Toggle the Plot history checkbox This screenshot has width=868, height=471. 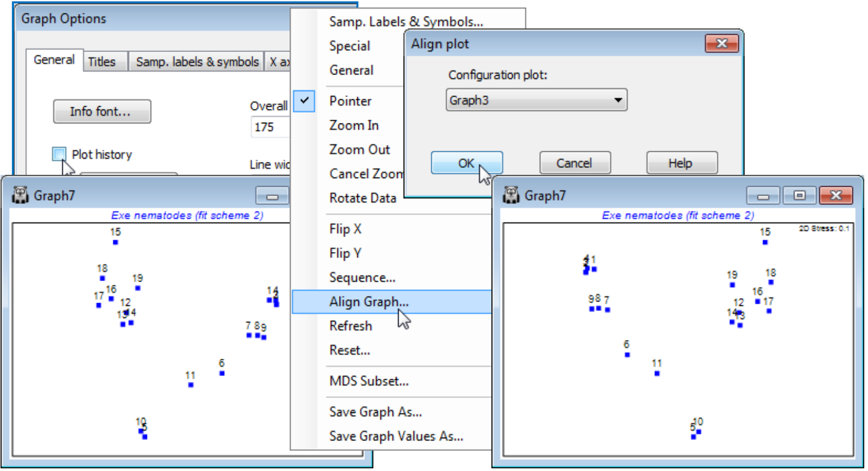[59, 154]
